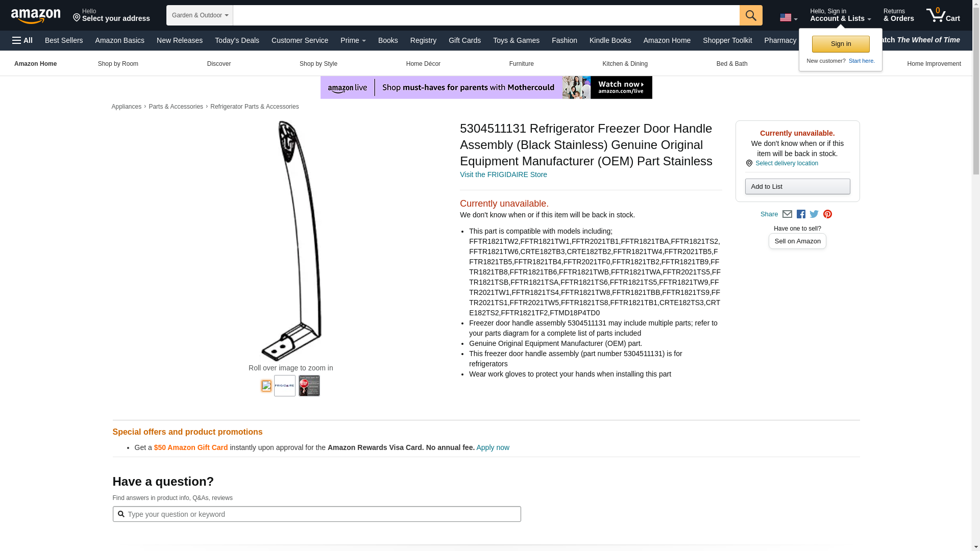Open Account & Lists menu
Screen dimensions: 980x551
(x=840, y=15)
